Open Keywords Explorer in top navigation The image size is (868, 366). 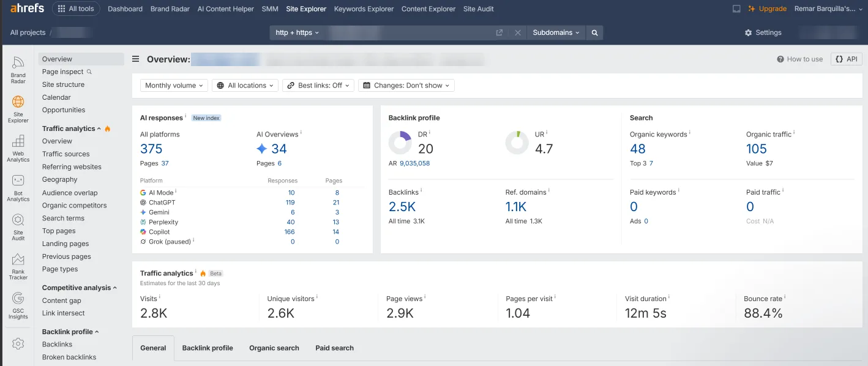[364, 9]
